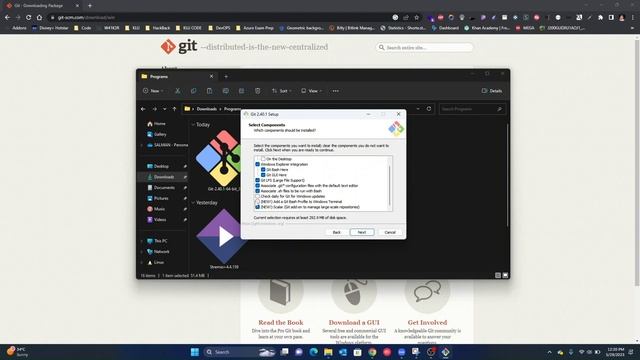Switch Explorer to details list view

click(x=498, y=276)
